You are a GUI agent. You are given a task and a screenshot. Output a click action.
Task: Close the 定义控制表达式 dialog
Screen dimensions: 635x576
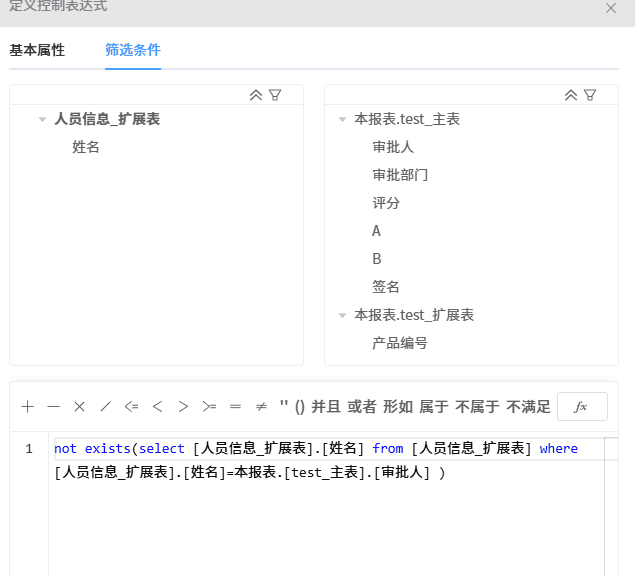pyautogui.click(x=611, y=8)
